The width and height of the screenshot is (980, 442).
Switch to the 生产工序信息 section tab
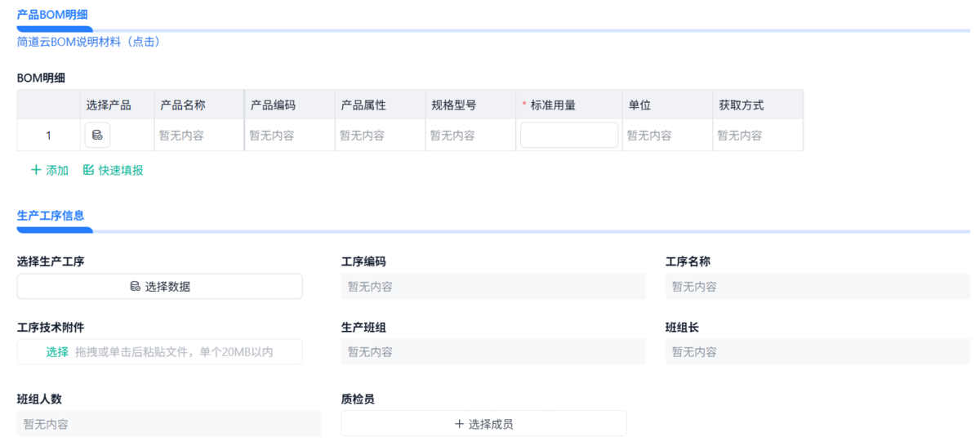51,216
